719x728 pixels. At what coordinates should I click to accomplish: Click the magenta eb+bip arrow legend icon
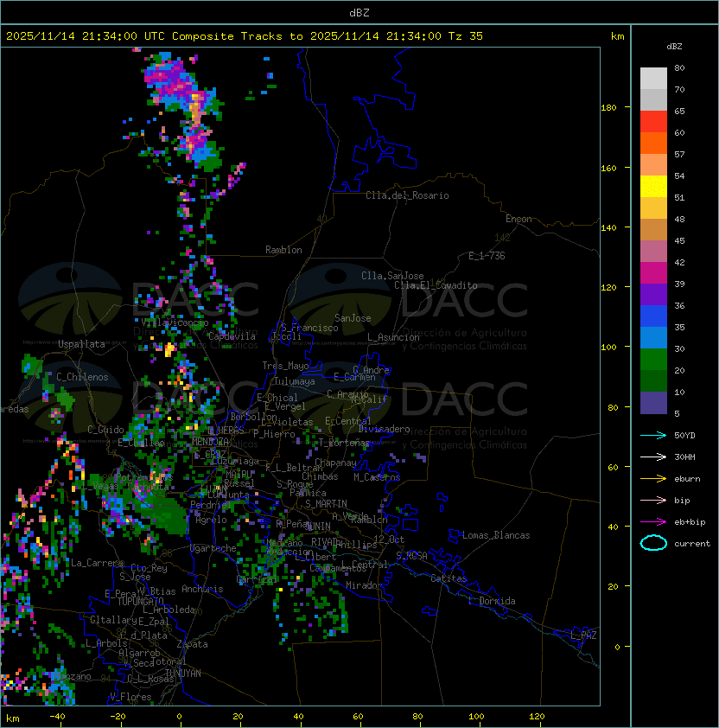pyautogui.click(x=653, y=522)
